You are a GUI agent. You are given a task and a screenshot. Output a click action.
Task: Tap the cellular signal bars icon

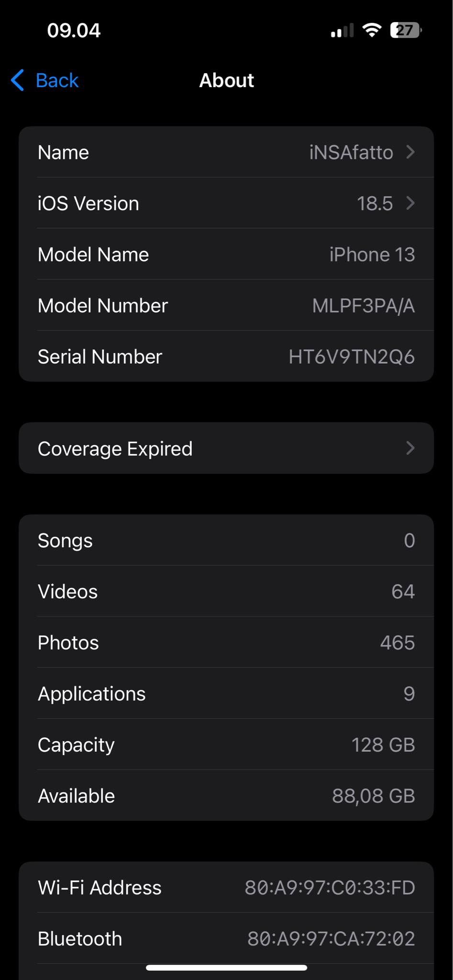point(342,31)
